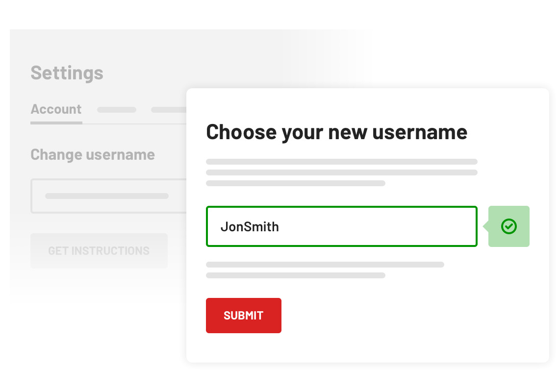This screenshot has width=559, height=392.
Task: Click the red SUBMIT button
Action: click(x=244, y=316)
